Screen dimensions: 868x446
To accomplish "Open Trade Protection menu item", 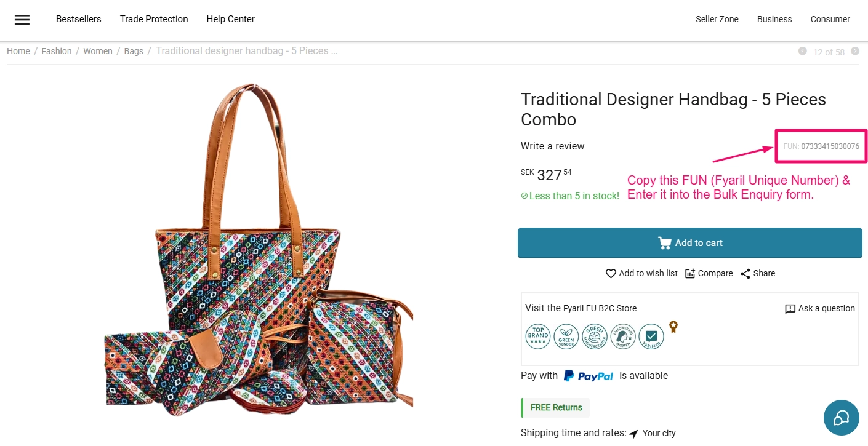I will click(x=154, y=19).
